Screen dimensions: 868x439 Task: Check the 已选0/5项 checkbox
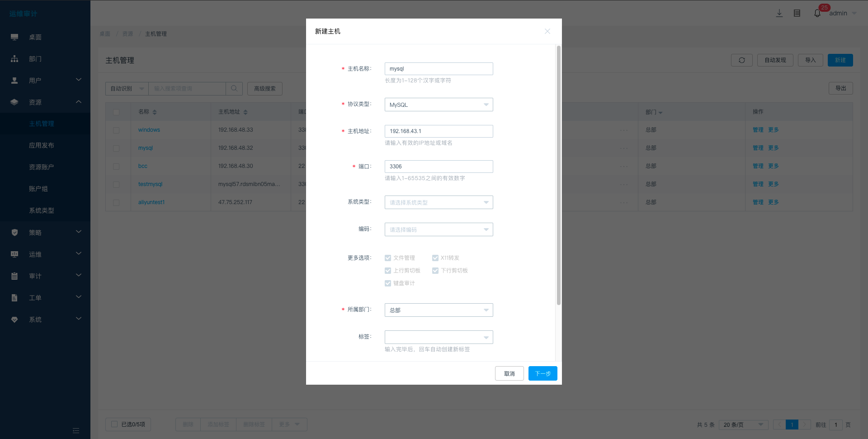click(114, 424)
